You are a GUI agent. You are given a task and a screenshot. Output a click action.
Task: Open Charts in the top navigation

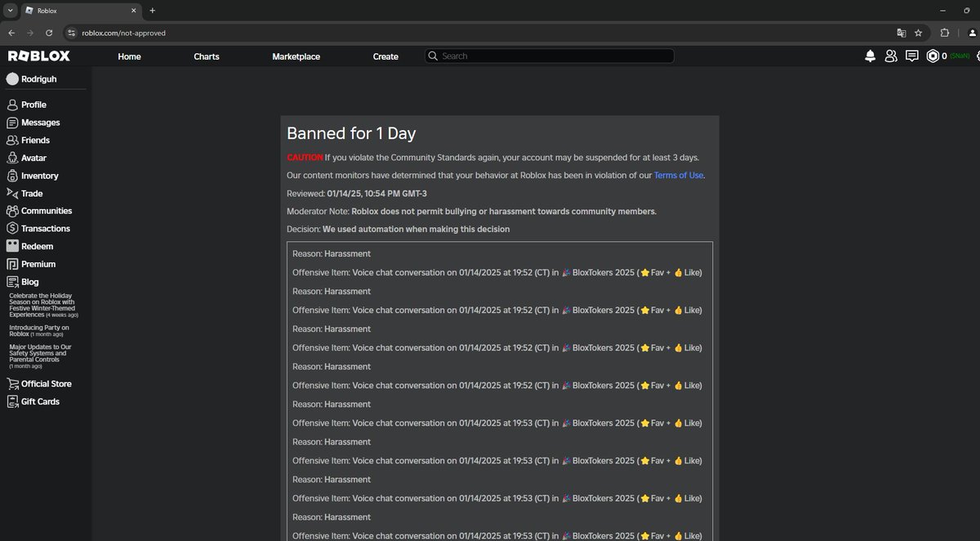point(207,56)
